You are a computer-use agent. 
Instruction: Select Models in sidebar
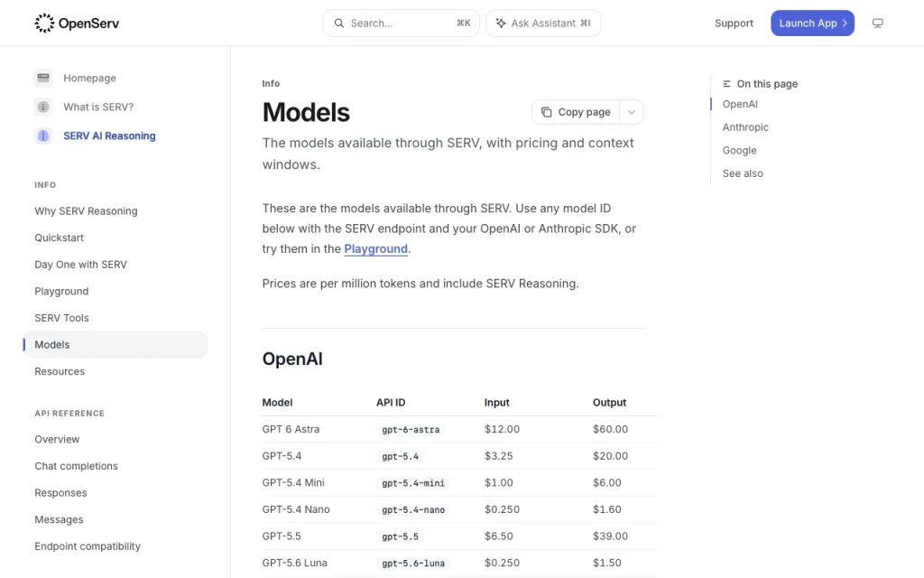click(115, 344)
